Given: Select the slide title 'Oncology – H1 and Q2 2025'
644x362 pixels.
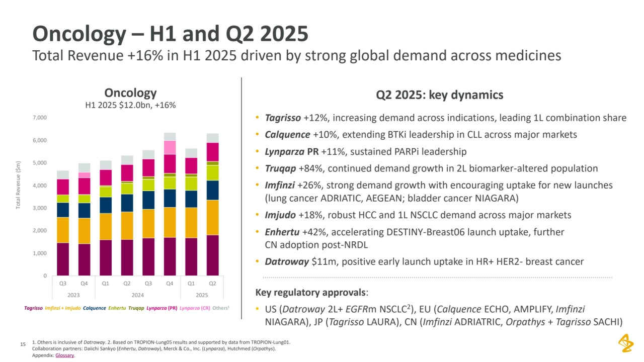Looking at the screenshot, I should (170, 34).
